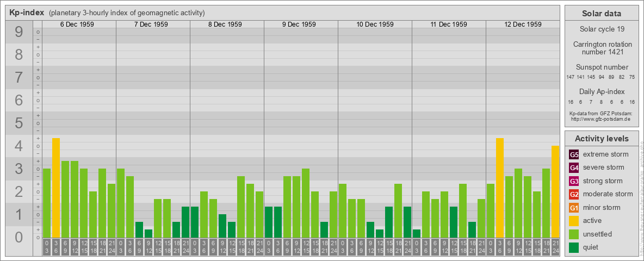Click the '6 Dec 1959' date header
The height and width of the screenshot is (261, 644).
click(x=77, y=24)
